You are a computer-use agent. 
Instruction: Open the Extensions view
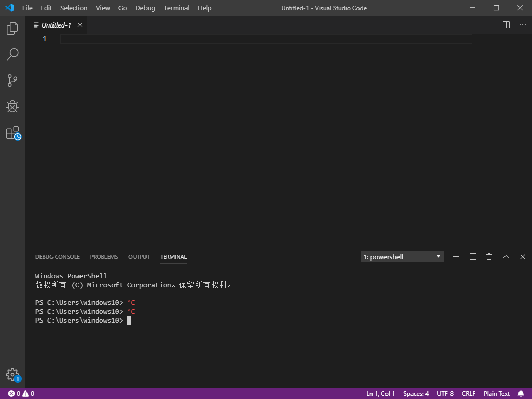point(12,132)
